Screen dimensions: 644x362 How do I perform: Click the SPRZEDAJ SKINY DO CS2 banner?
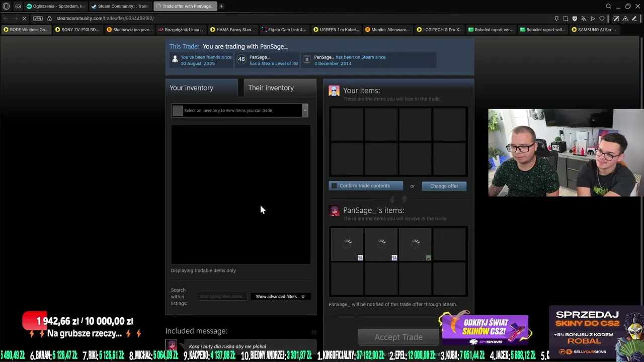pos(596,332)
